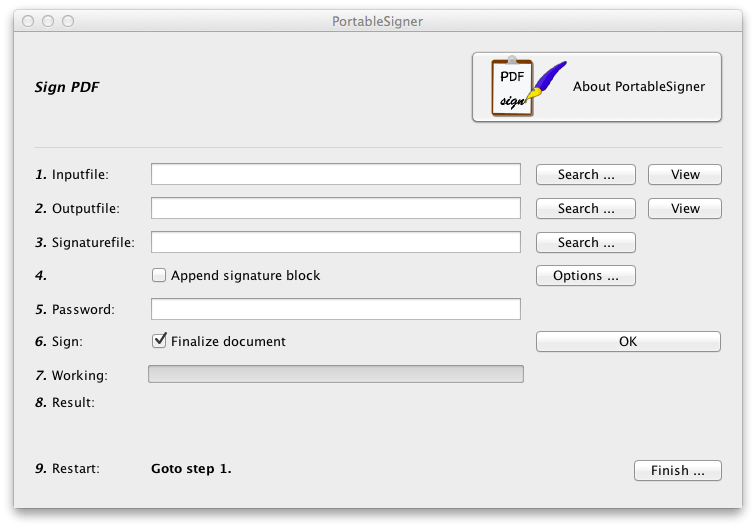Click the '6. Sign:' label
756x528 pixels.
(59, 342)
